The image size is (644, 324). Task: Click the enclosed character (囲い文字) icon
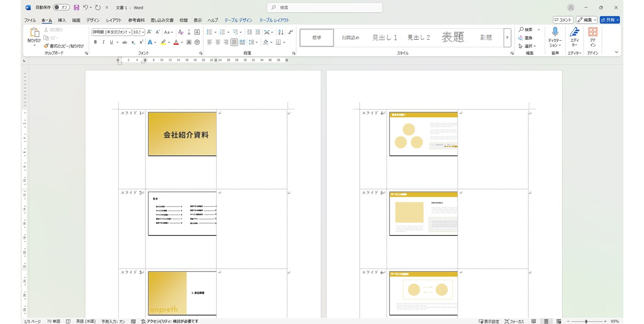pyautogui.click(x=197, y=42)
